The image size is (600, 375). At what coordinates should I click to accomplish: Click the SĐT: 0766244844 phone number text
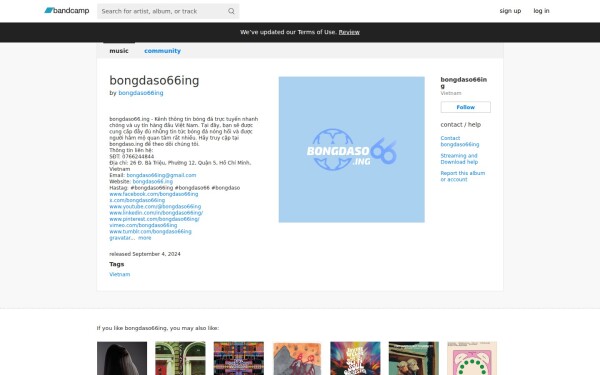132,157
